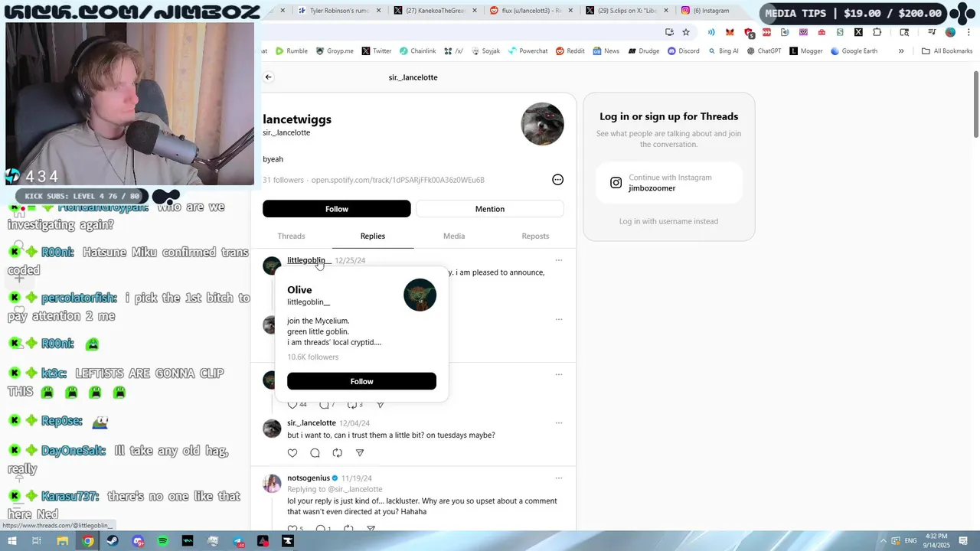The height and width of the screenshot is (551, 980).
Task: Open the profile more options circle icon
Action: point(558,180)
